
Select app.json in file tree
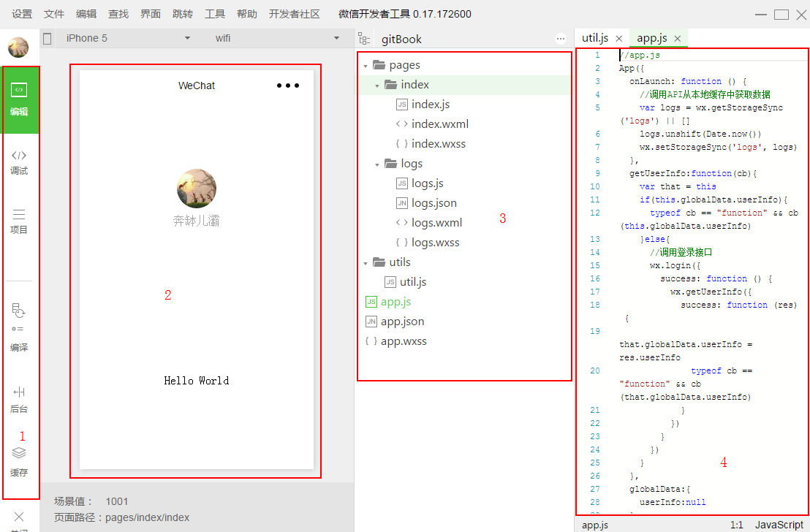coord(402,322)
